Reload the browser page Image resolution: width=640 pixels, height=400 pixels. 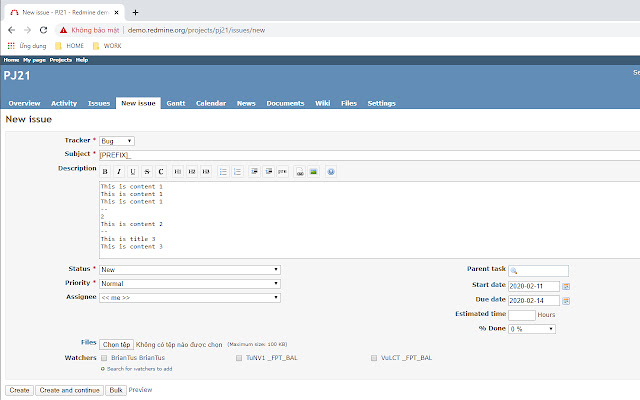(43, 30)
